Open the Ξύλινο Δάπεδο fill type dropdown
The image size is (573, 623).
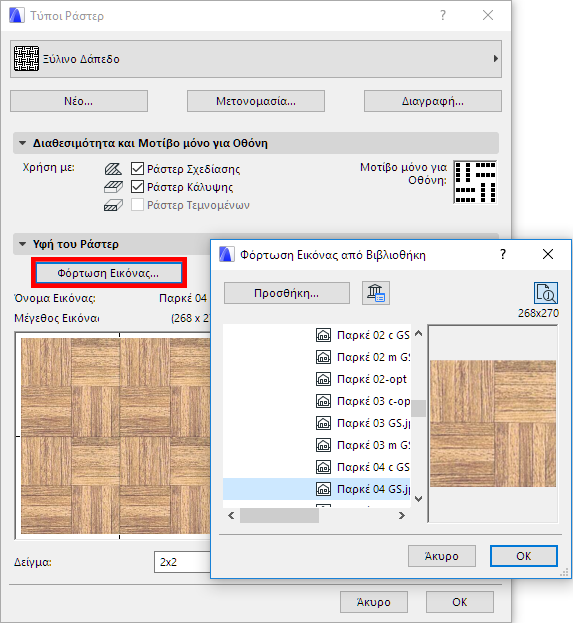256,59
